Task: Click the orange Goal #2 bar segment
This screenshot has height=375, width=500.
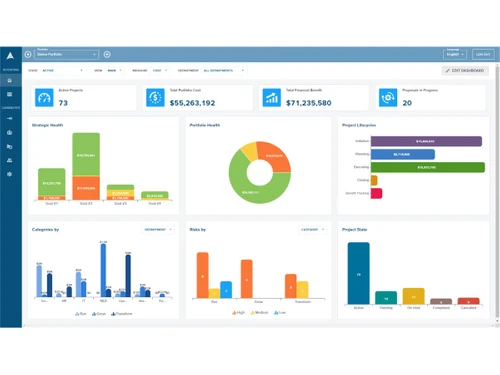Action: tap(86, 188)
